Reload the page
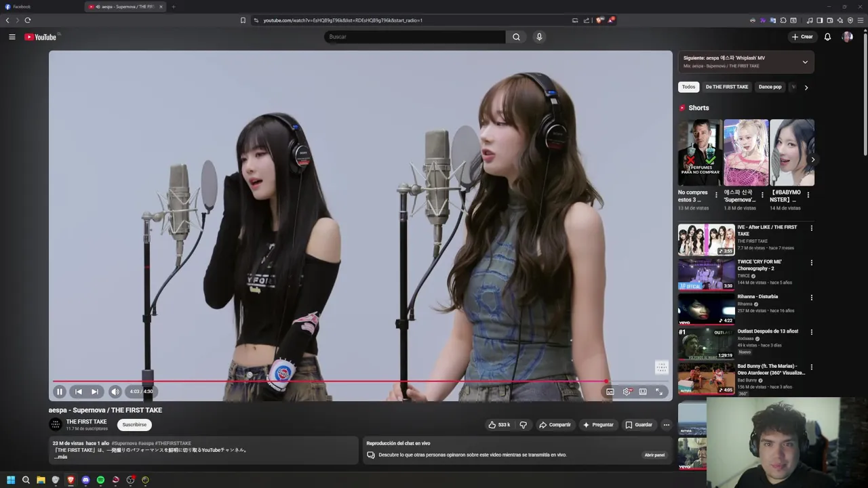 tap(28, 20)
